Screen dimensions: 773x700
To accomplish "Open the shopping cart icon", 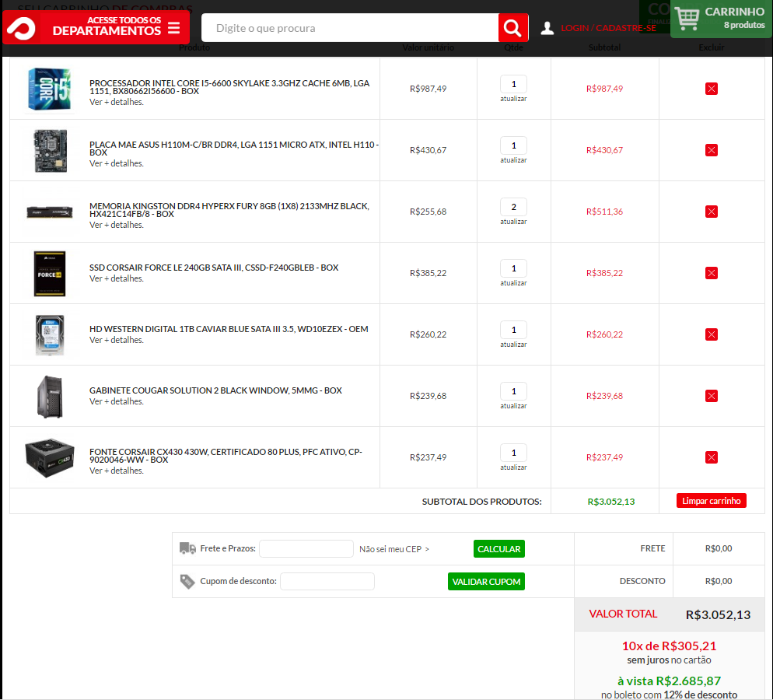I will [687, 18].
